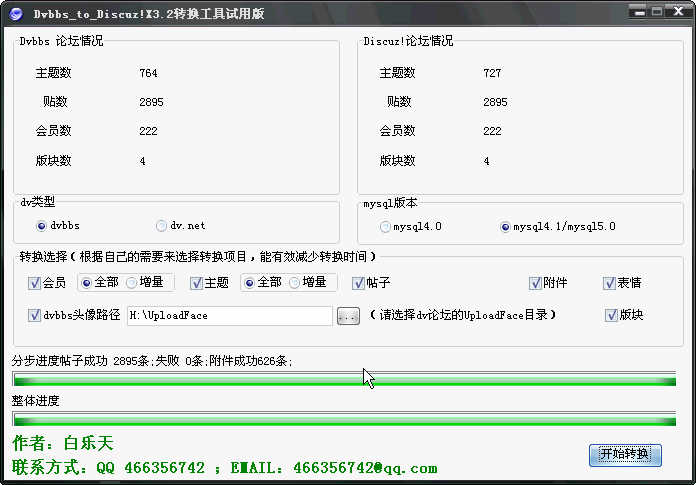Click the Dvbbs 贴数 value 2895
Viewport: 696px width, 485px height.
click(x=151, y=103)
